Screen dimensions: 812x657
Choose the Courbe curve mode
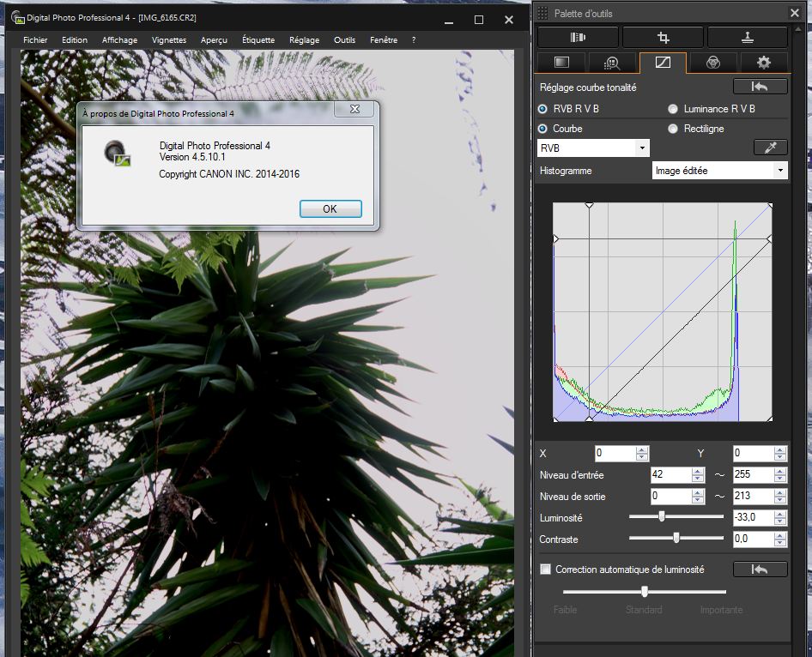pyautogui.click(x=542, y=129)
